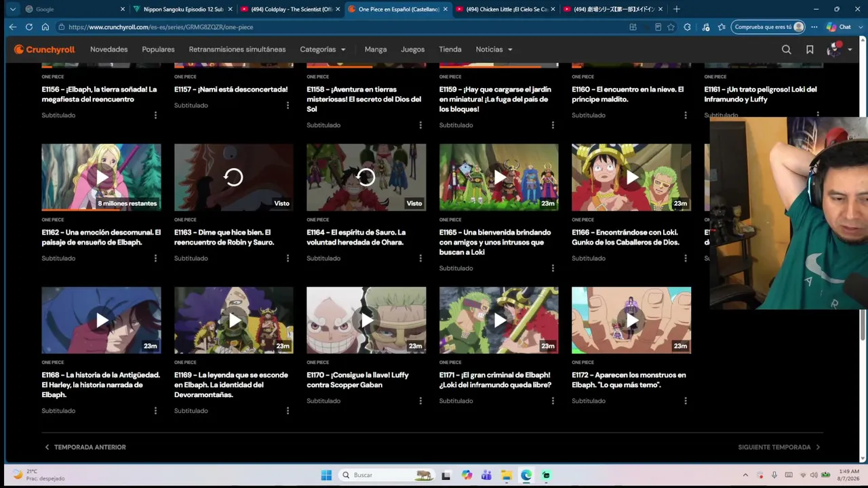Open more options for episode E1157
The height and width of the screenshot is (488, 868).
288,105
